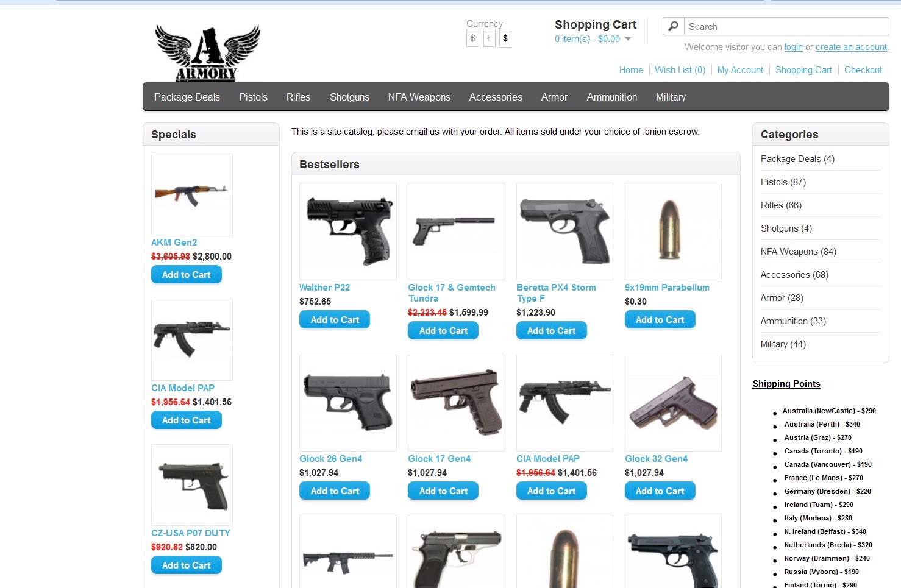
Task: Click the magnifier search icon
Action: click(673, 26)
